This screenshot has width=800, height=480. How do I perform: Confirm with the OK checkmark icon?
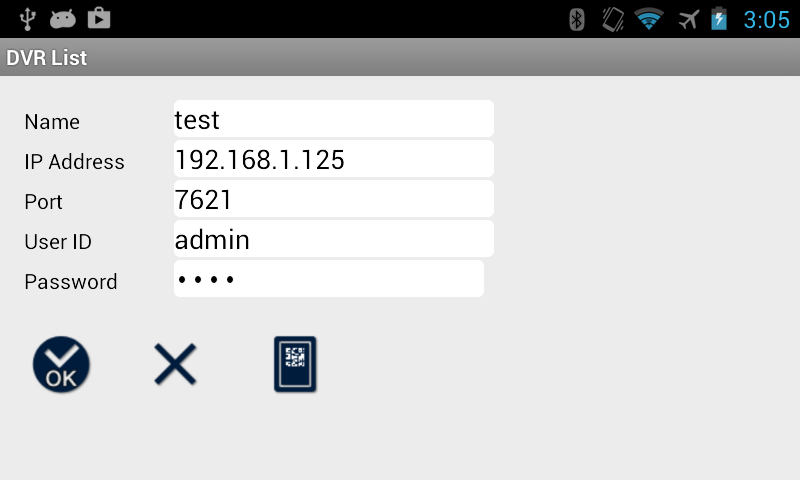tap(61, 364)
